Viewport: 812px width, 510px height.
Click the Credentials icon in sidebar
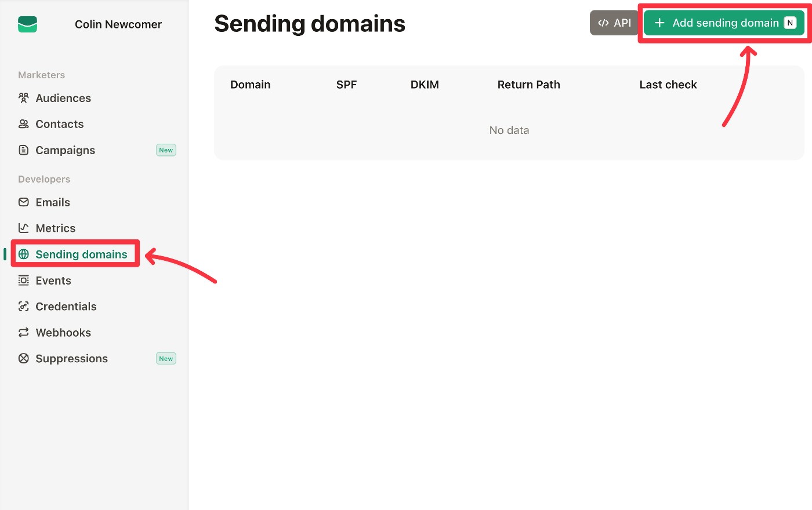tap(24, 307)
